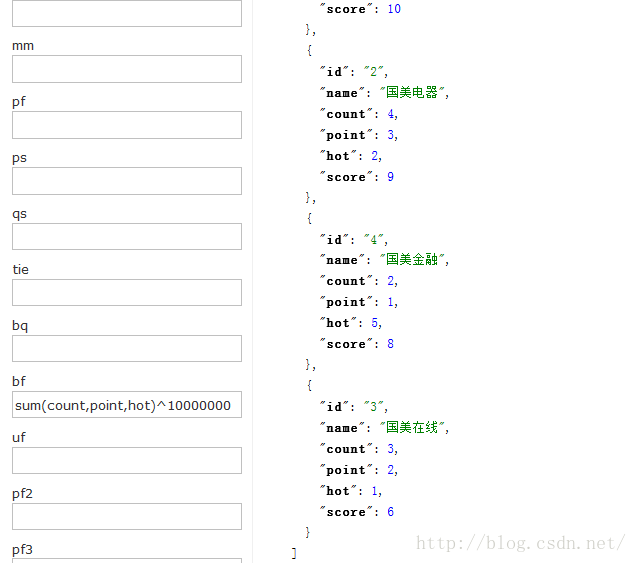The width and height of the screenshot is (637, 563).
Task: Click the point value 2 of 国美在线
Action: [x=390, y=470]
